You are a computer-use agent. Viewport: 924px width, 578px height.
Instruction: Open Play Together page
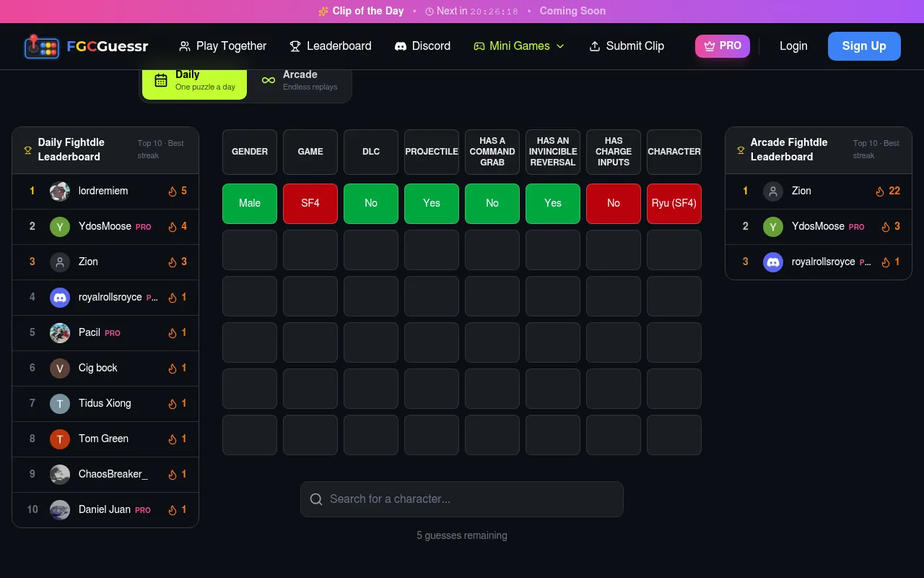222,46
